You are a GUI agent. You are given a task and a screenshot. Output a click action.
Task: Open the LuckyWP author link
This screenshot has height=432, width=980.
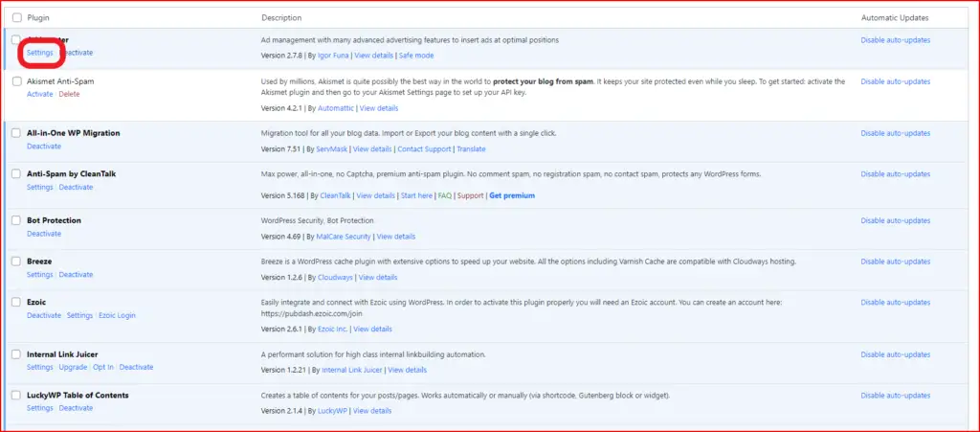pos(332,411)
